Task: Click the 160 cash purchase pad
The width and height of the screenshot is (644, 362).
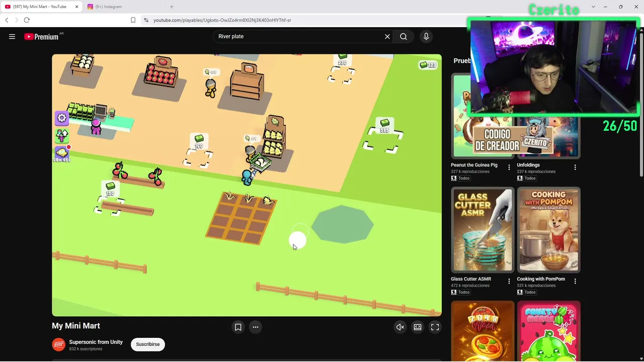Action: [x=198, y=150]
